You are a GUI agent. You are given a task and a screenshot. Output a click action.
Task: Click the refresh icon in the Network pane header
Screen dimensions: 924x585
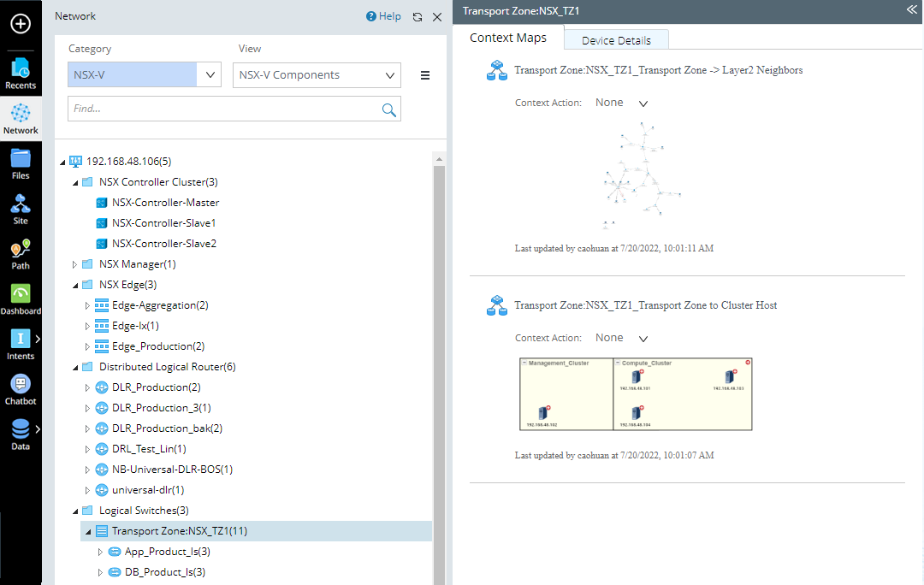pos(417,15)
